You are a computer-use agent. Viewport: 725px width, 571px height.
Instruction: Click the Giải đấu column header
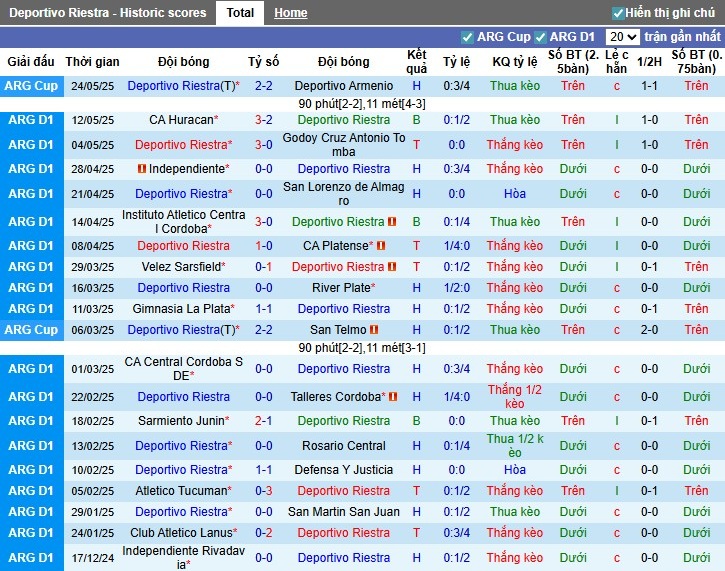coord(31,62)
